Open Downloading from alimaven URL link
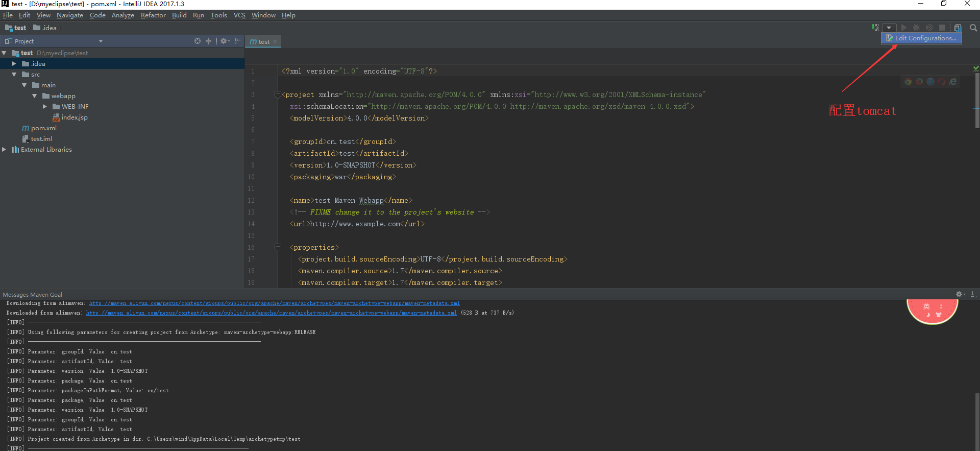This screenshot has height=451, width=980. click(x=275, y=303)
